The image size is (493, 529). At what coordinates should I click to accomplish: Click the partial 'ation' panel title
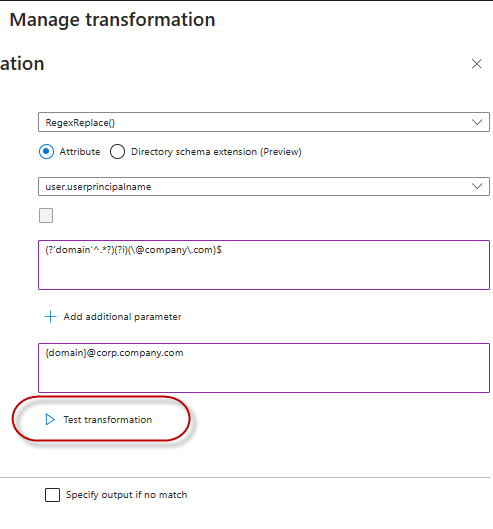point(22,64)
